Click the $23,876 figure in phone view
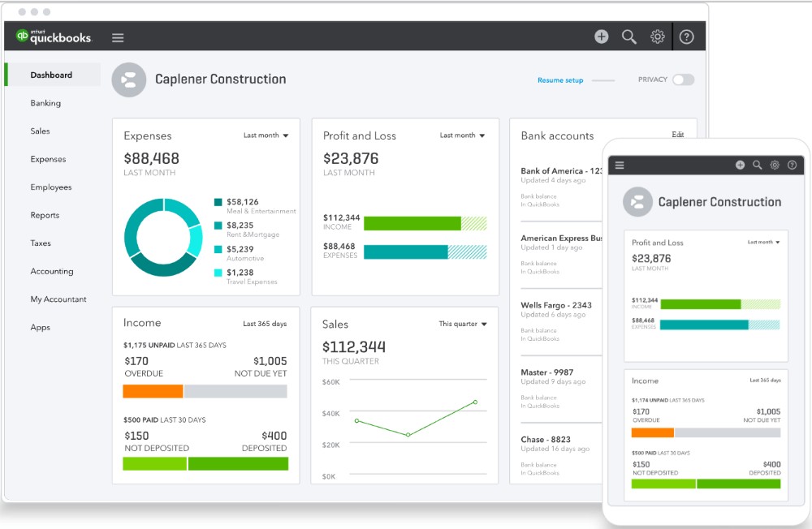 (651, 258)
